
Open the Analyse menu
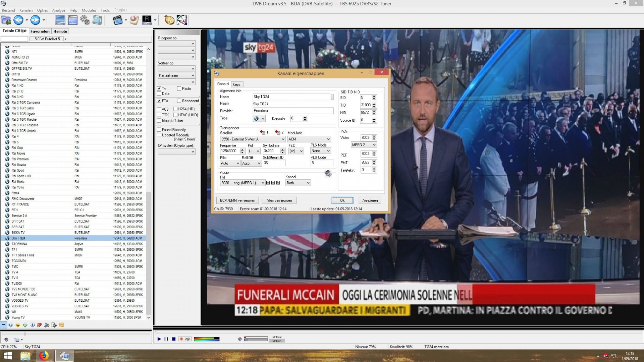pyautogui.click(x=58, y=10)
